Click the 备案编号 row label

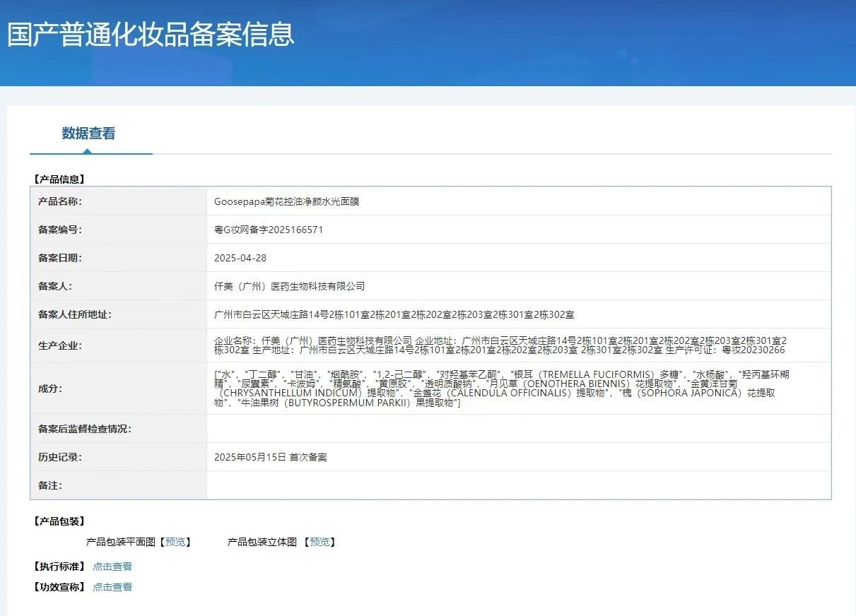[60, 230]
